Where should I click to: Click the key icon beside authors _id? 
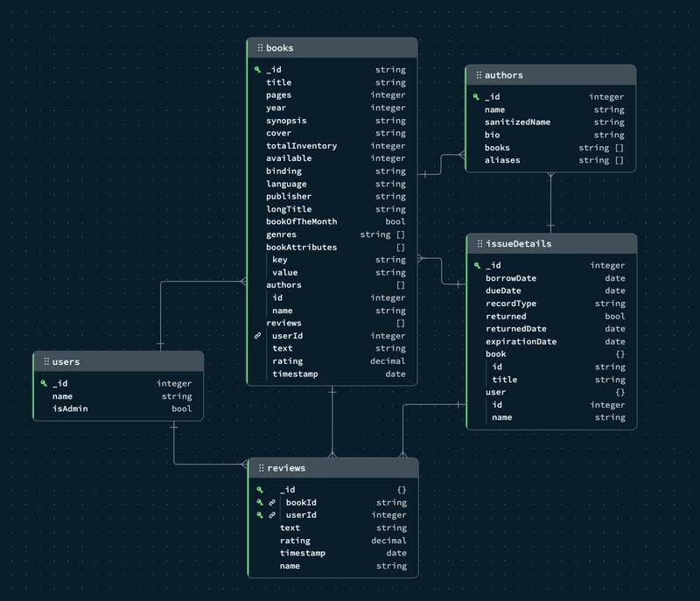tap(476, 97)
